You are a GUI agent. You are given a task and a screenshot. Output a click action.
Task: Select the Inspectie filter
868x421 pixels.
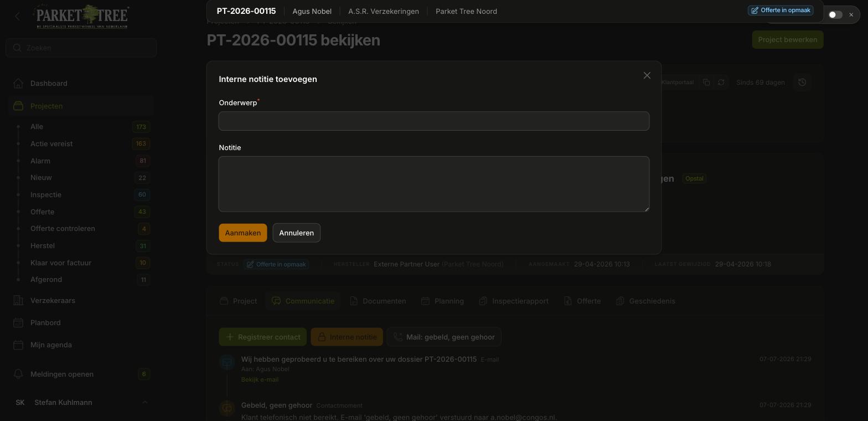tap(81, 194)
